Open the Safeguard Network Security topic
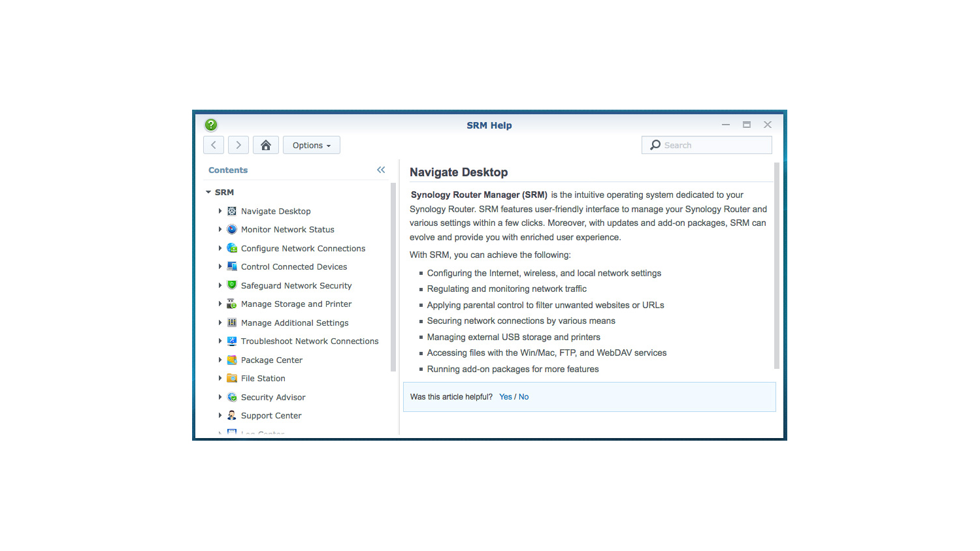Image resolution: width=980 pixels, height=551 pixels. 296,285
